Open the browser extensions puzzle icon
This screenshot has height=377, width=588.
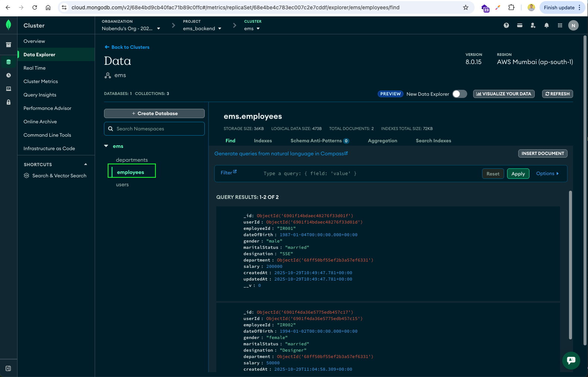click(x=512, y=7)
